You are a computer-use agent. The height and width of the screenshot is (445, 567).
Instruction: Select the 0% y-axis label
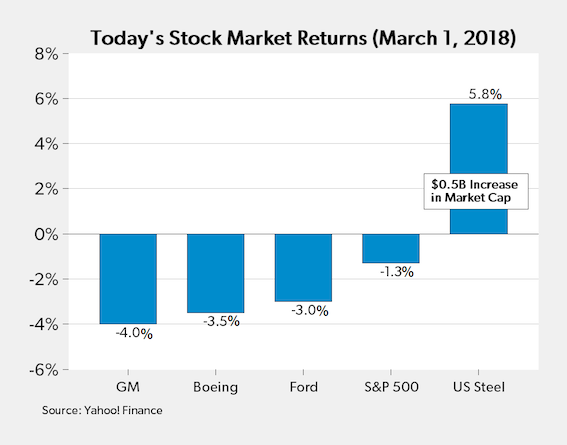click(46, 234)
